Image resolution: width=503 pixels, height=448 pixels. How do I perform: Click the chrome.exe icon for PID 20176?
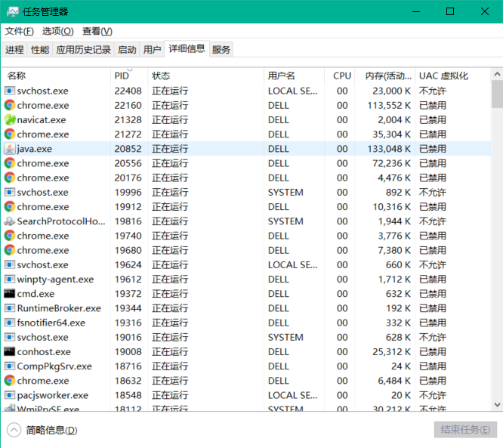10,178
